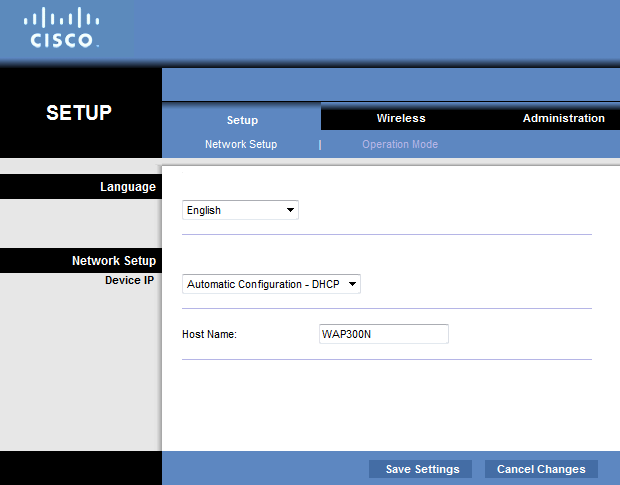The width and height of the screenshot is (620, 485).
Task: Click the Cisco logo
Action: [61, 28]
